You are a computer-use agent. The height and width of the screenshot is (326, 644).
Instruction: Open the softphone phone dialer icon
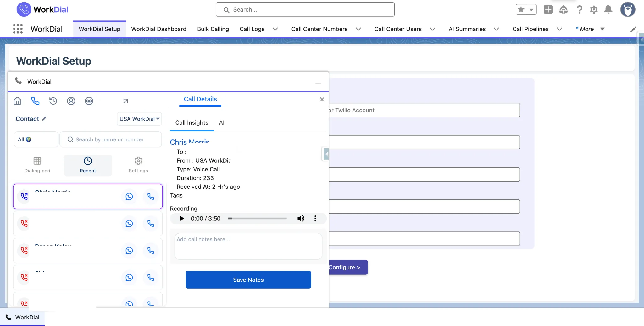35,101
